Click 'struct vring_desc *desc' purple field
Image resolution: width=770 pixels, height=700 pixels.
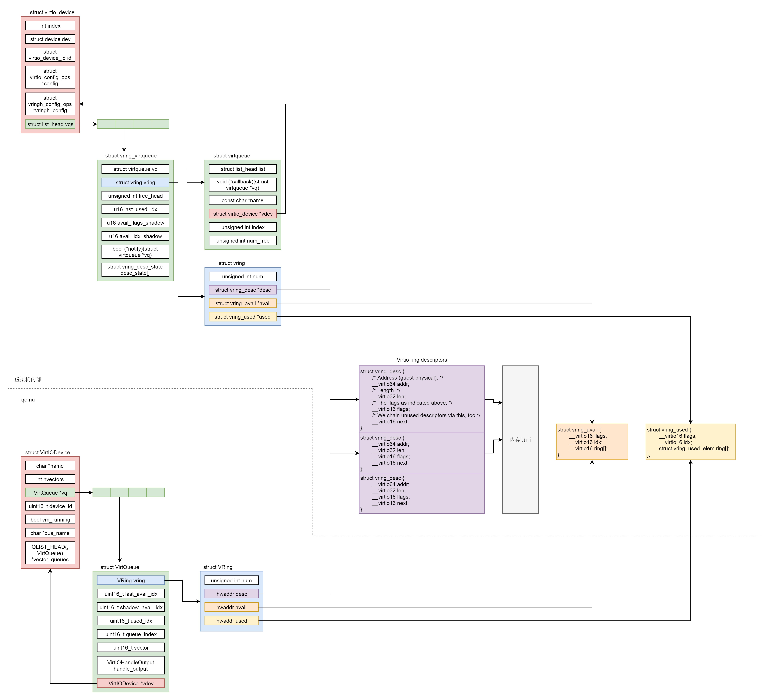(243, 290)
